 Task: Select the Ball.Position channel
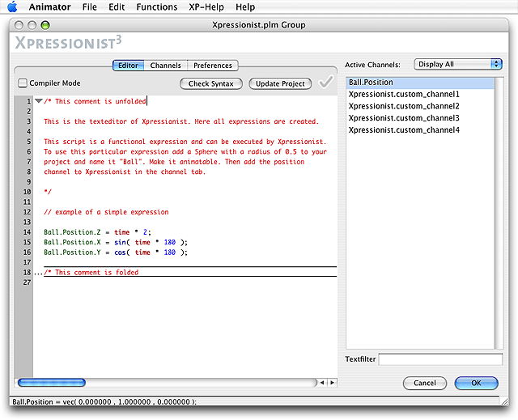point(420,83)
